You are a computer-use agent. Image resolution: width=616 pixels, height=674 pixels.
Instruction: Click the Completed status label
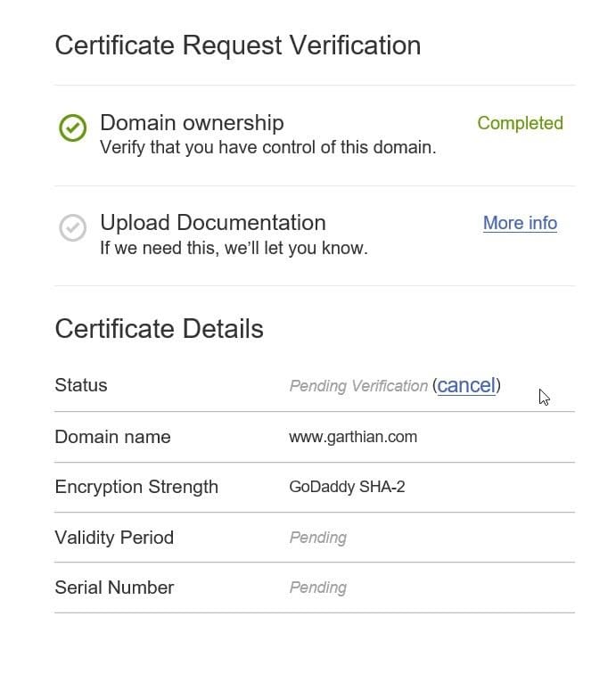click(x=520, y=123)
